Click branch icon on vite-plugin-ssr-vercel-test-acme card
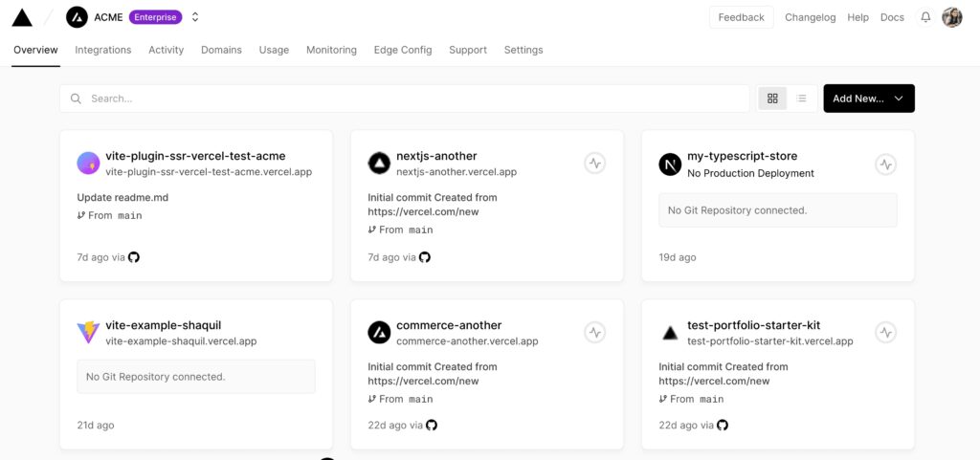Viewport: 980px width, 460px height. coord(81,215)
